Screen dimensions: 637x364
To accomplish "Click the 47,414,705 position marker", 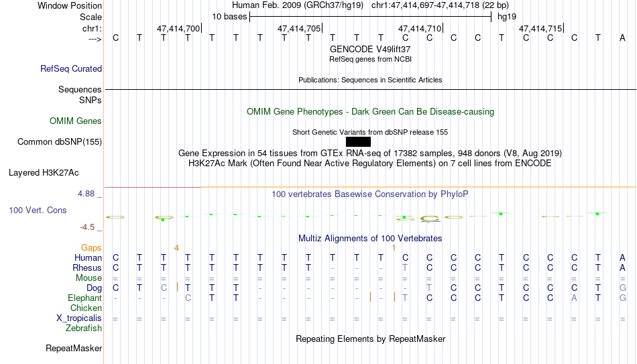I will click(299, 28).
